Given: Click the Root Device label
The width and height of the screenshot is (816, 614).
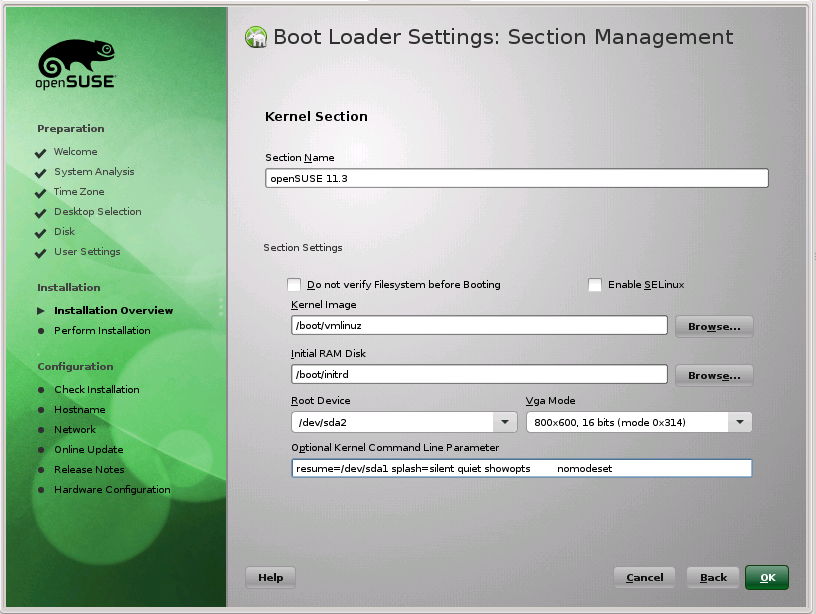Looking at the screenshot, I should [321, 401].
